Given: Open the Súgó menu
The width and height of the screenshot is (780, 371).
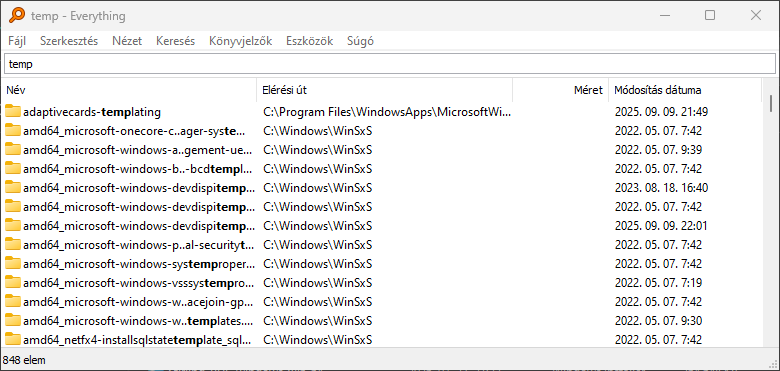Looking at the screenshot, I should click(x=360, y=41).
